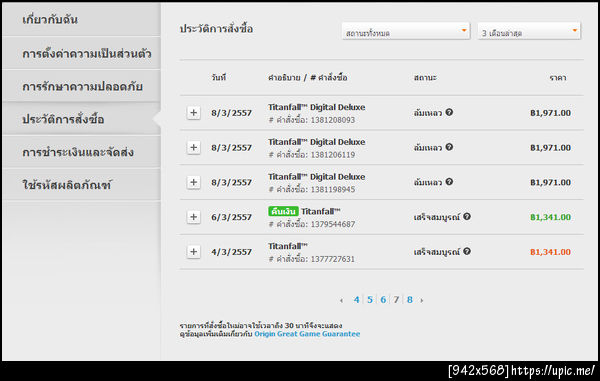The width and height of the screenshot is (600, 381).
Task: Open the 3 เดือนล่าสุด period dropdown
Action: tap(529, 31)
